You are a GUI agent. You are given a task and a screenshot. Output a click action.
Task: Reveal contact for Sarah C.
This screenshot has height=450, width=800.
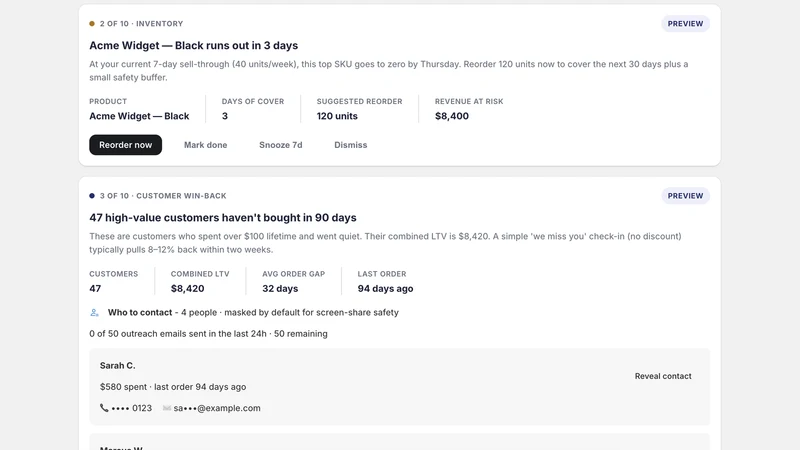tap(663, 376)
